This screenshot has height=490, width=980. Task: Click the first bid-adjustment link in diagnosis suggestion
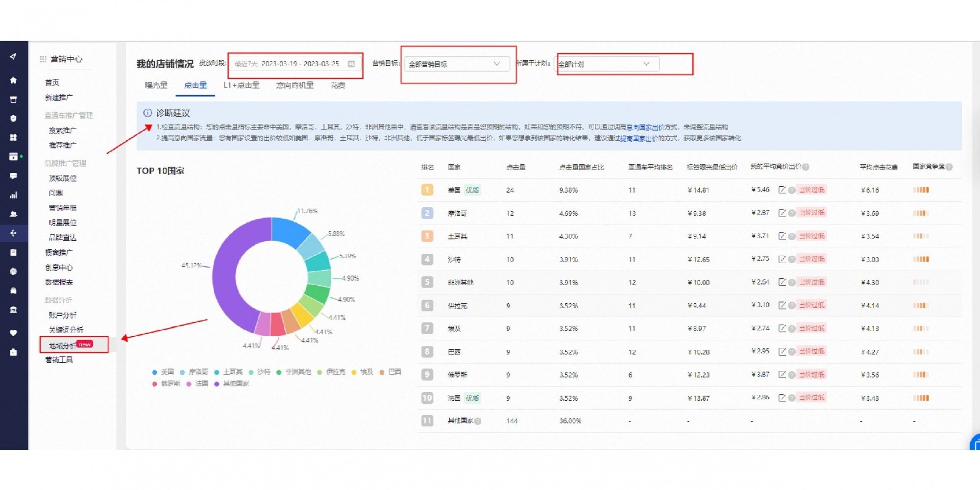tap(645, 127)
